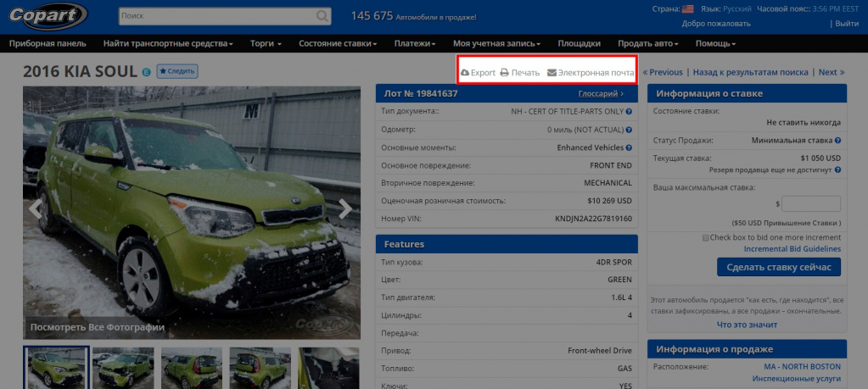Expand Состояние ставки dropdown menu

(x=338, y=43)
